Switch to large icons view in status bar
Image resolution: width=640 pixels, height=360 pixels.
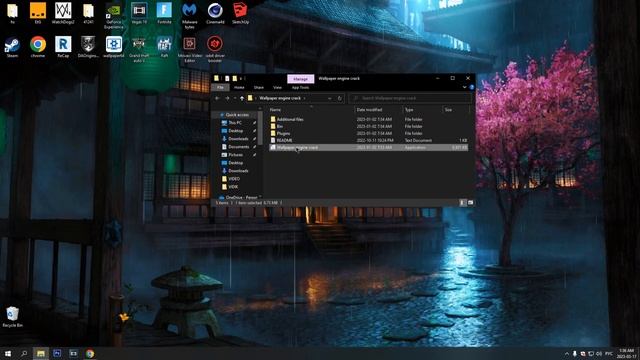pos(471,202)
